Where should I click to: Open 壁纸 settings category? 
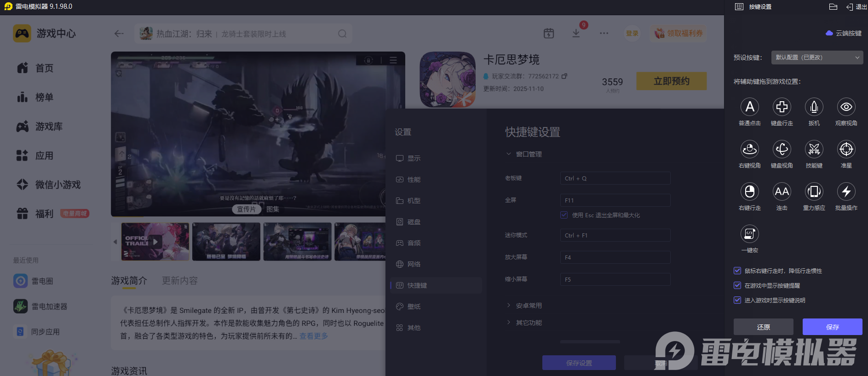(x=436, y=307)
